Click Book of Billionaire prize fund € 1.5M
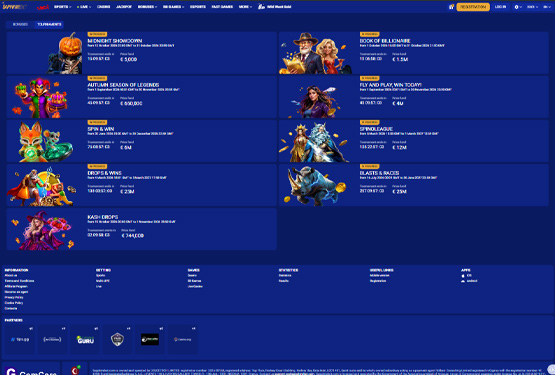This screenshot has width=555, height=375. click(400, 59)
